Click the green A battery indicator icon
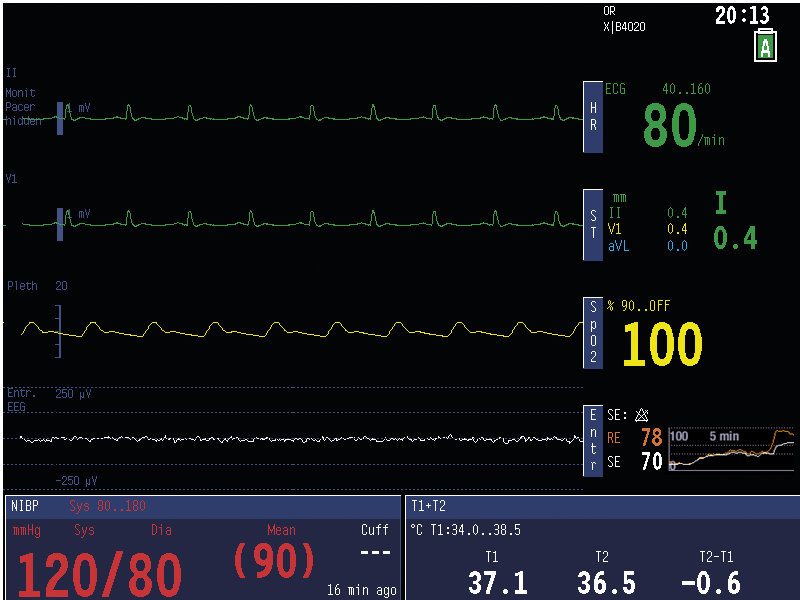 [x=766, y=45]
